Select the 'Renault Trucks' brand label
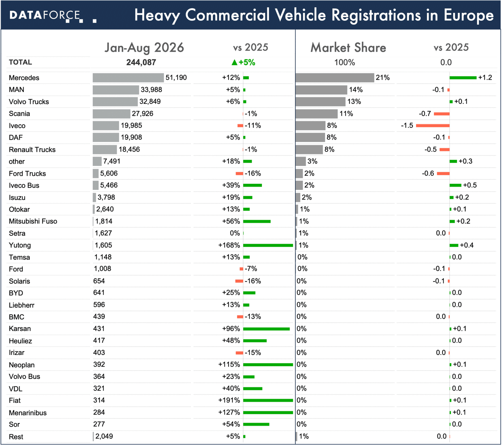Image resolution: width=504 pixels, height=446 pixels. click(x=32, y=149)
